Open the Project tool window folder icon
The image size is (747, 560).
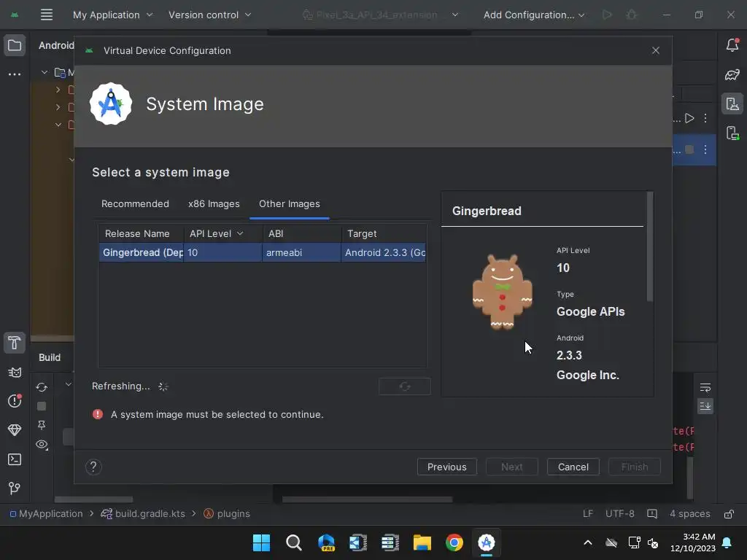[x=15, y=46]
